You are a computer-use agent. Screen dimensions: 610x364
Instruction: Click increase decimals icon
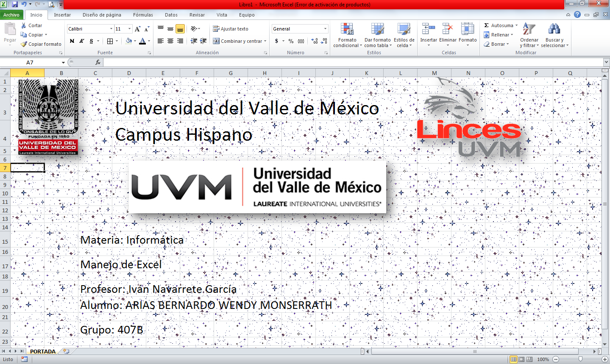pyautogui.click(x=315, y=41)
